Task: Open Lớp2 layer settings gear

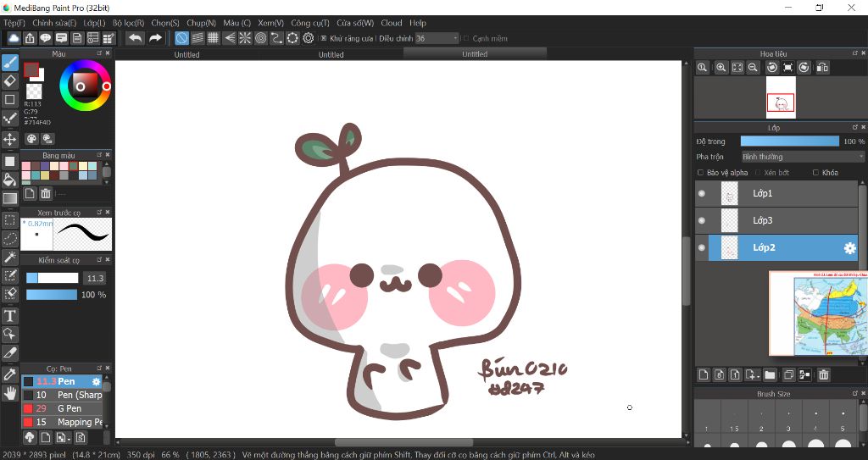Action: [849, 248]
